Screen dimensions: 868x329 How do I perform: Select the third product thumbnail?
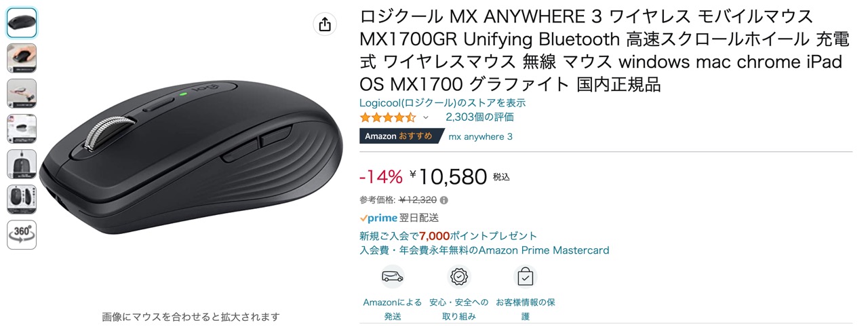pos(22,93)
